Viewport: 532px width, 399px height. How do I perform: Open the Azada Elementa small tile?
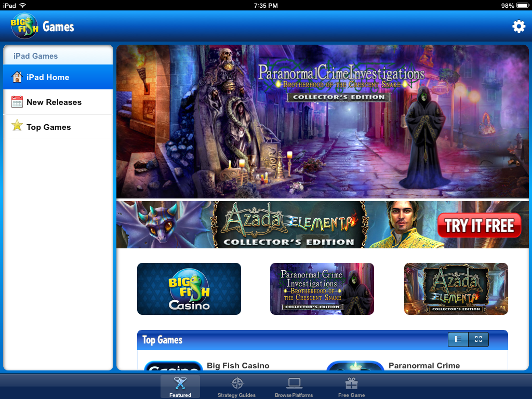[x=456, y=289]
